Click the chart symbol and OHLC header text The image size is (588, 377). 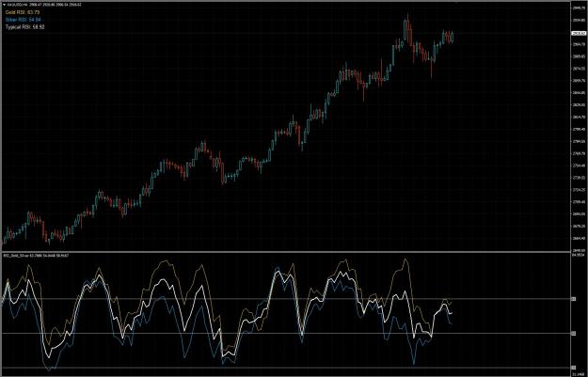[x=46, y=5]
